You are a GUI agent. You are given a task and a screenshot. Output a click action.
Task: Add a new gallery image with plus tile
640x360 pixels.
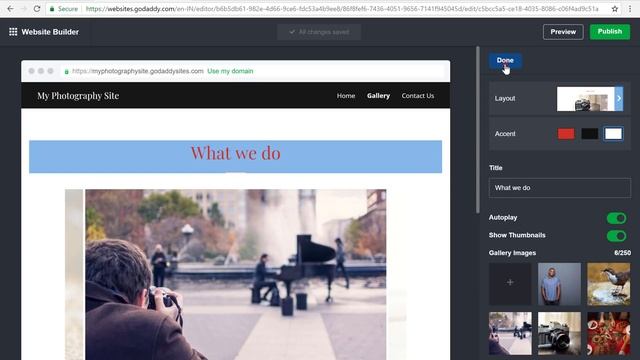pyautogui.click(x=510, y=282)
